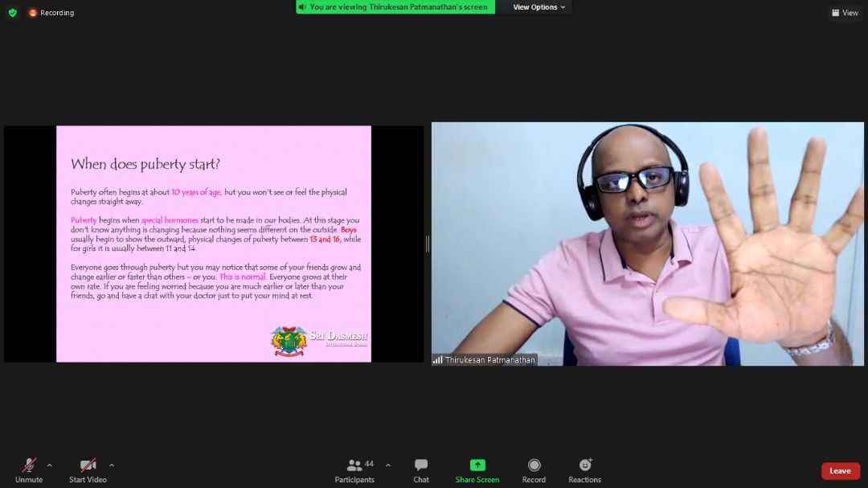This screenshot has height=488, width=868.
Task: Click the shared puberty slide
Action: click(x=214, y=244)
